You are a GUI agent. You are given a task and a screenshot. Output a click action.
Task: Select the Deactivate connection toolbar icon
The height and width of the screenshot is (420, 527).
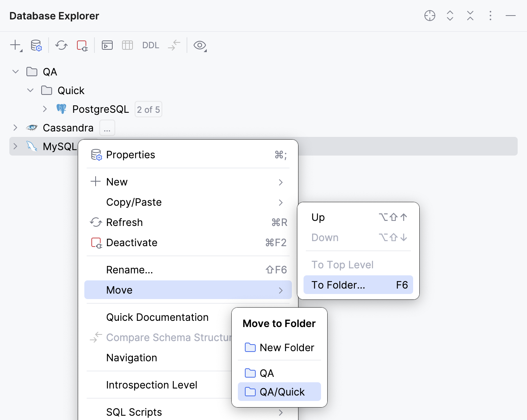coord(82,45)
